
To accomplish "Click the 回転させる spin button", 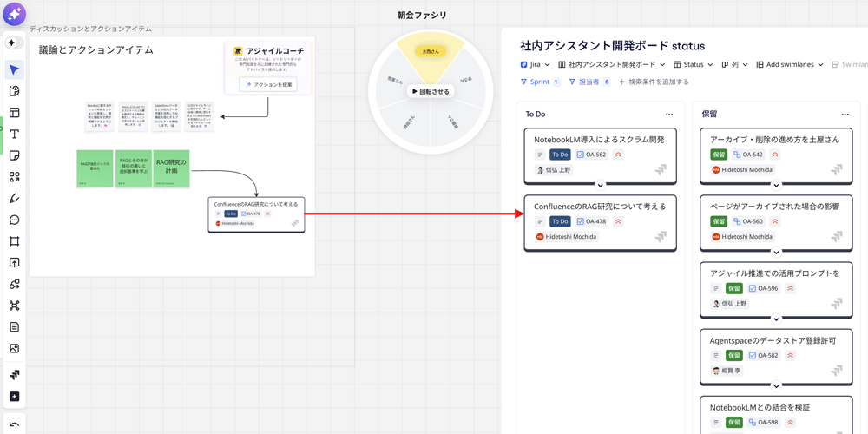I will coord(431,91).
